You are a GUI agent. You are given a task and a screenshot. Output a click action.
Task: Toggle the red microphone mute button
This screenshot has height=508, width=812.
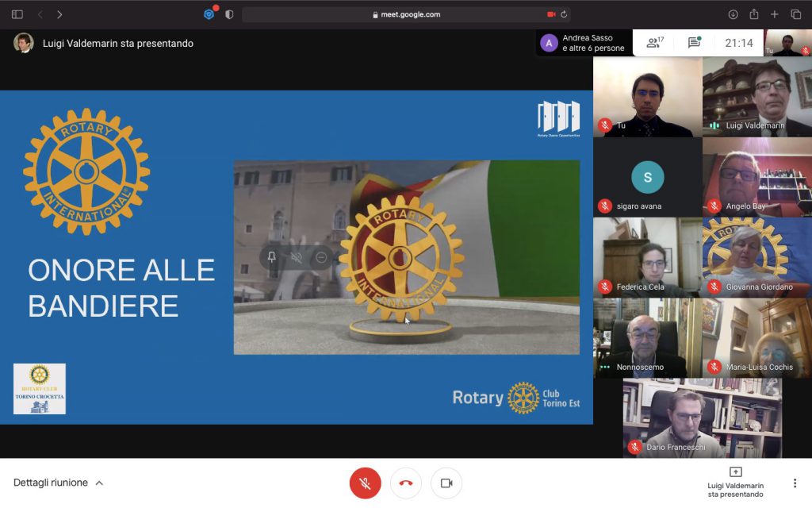(x=365, y=483)
